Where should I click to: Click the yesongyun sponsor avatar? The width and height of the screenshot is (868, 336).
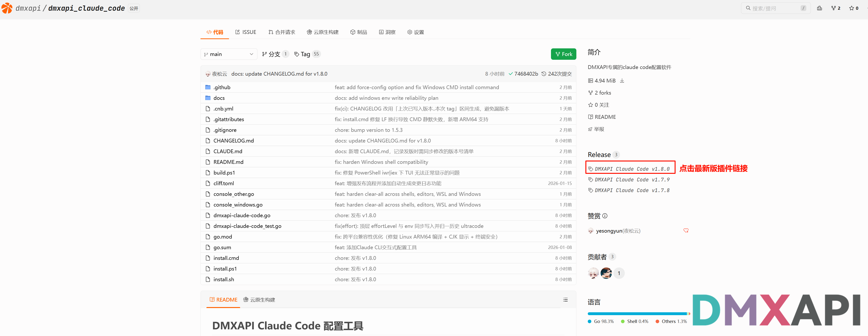pos(591,231)
